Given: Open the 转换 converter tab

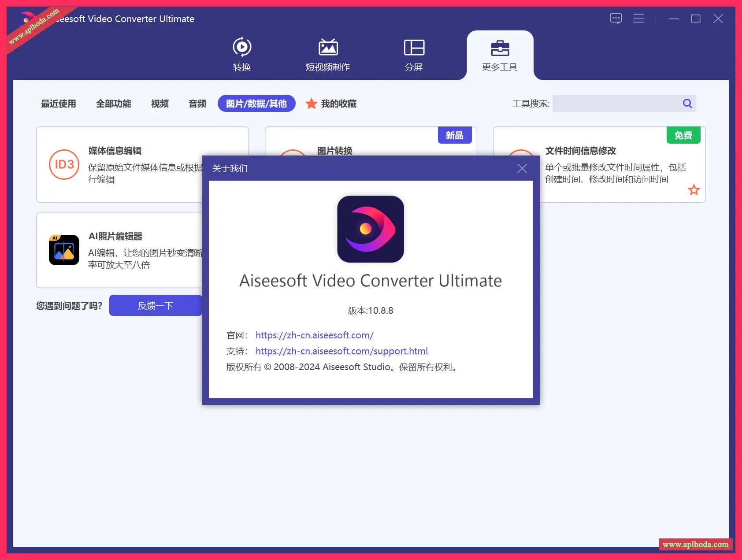Looking at the screenshot, I should (242, 54).
